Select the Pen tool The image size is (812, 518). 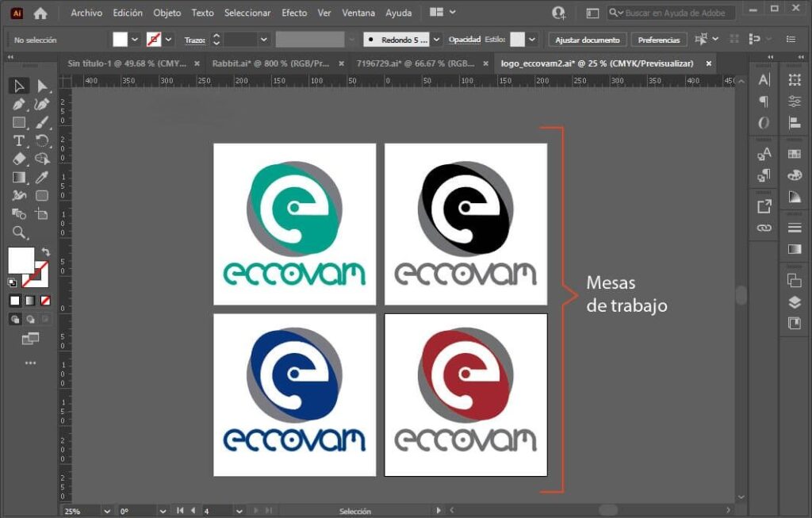point(17,104)
